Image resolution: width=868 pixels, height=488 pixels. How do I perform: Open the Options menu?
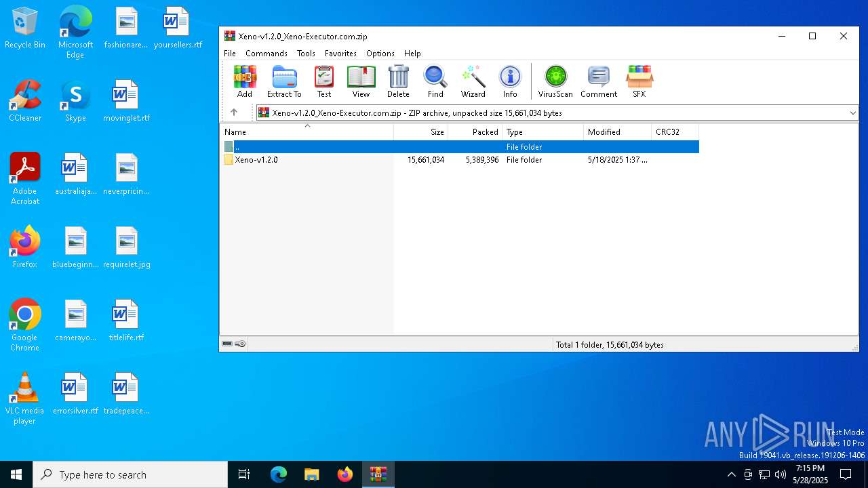pos(380,54)
